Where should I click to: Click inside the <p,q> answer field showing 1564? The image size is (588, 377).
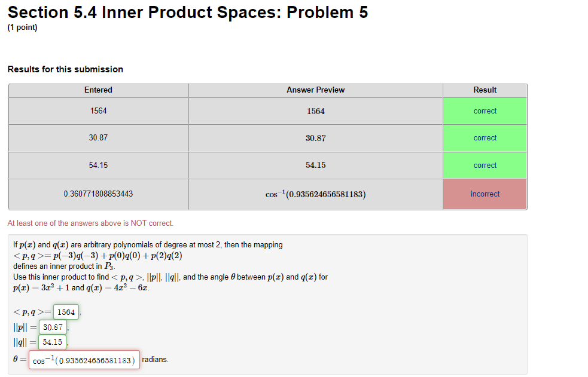coord(65,311)
